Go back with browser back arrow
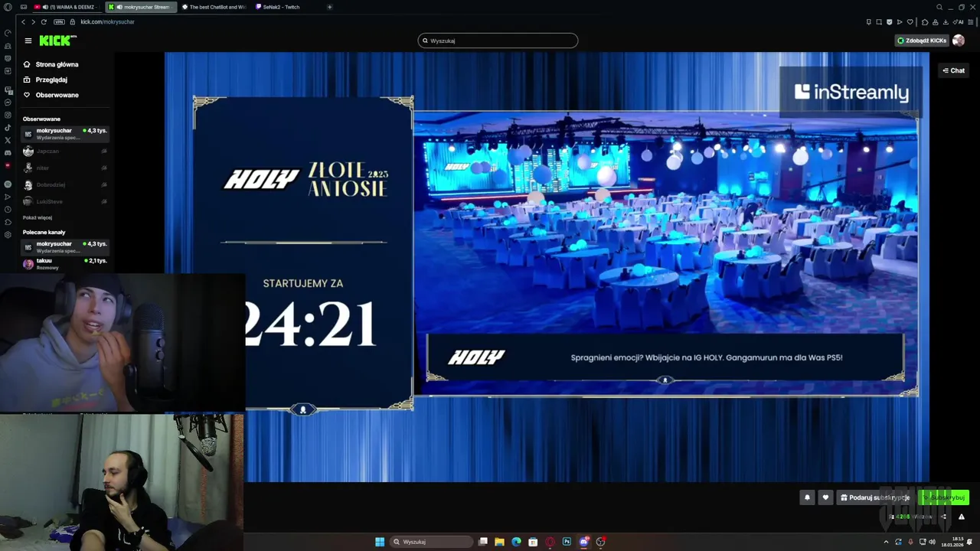The width and height of the screenshot is (980, 551). [x=23, y=21]
